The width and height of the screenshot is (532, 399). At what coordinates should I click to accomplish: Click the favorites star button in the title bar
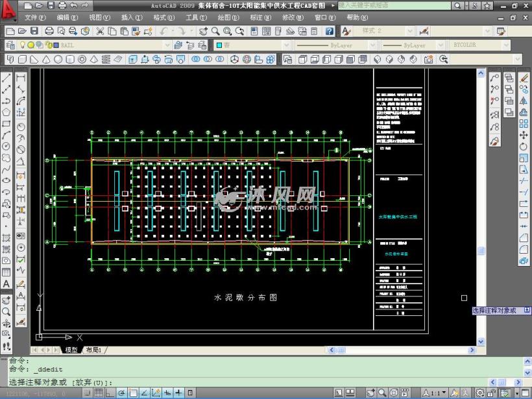pos(487,5)
